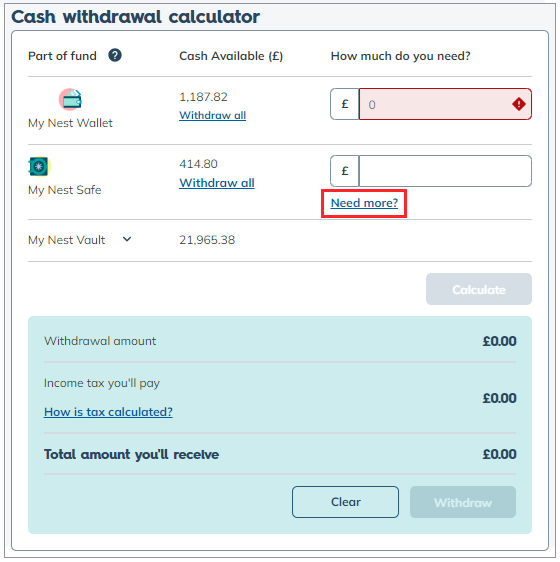Select the My Nest Vault label
The height and width of the screenshot is (562, 560).
(67, 240)
